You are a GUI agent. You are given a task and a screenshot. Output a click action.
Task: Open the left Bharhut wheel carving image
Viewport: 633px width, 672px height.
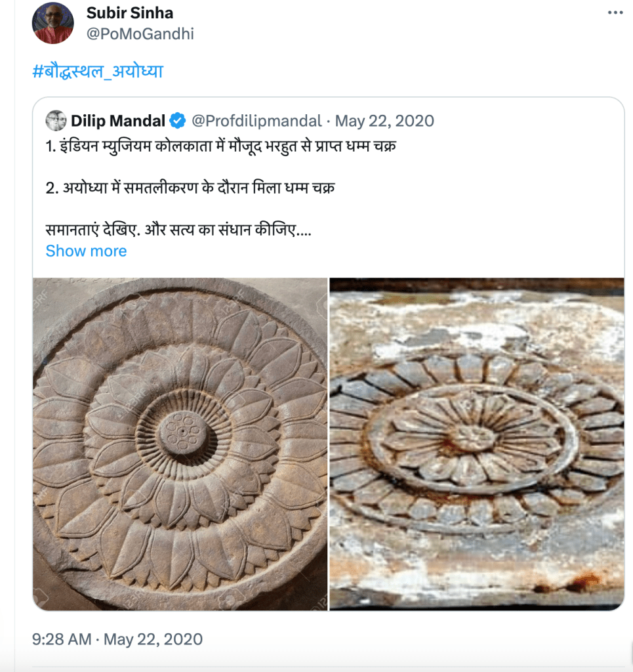pyautogui.click(x=180, y=444)
